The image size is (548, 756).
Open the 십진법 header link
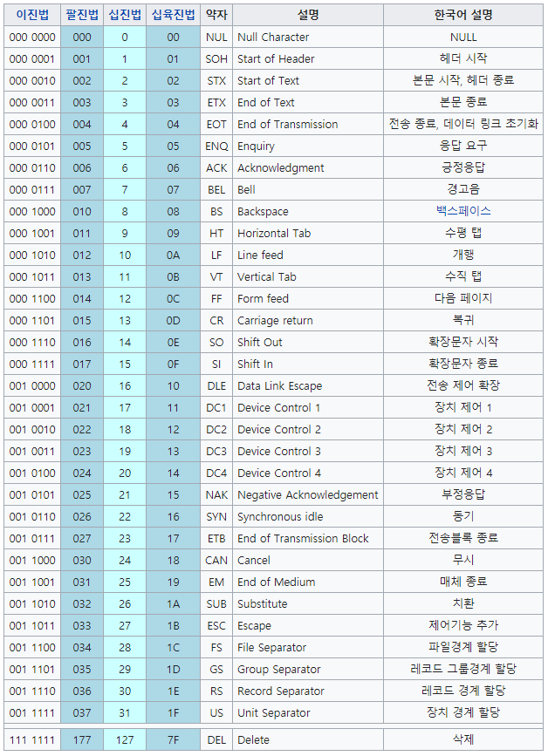(x=125, y=15)
